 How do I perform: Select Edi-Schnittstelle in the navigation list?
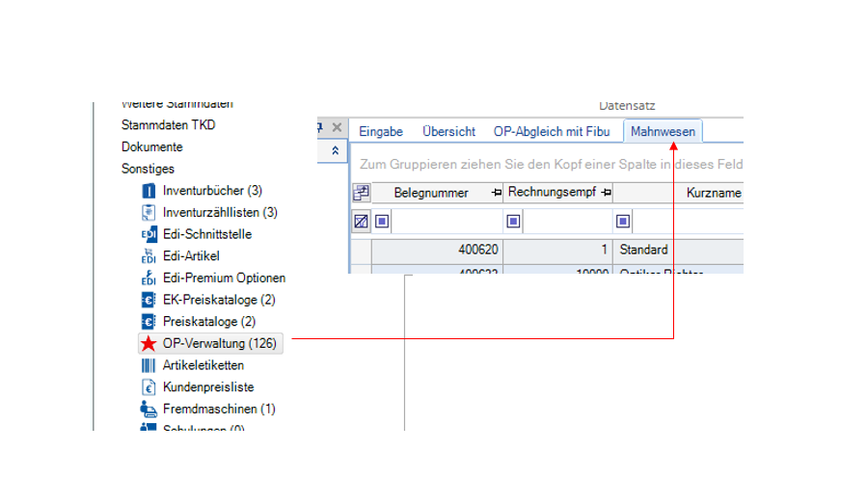pos(207,234)
